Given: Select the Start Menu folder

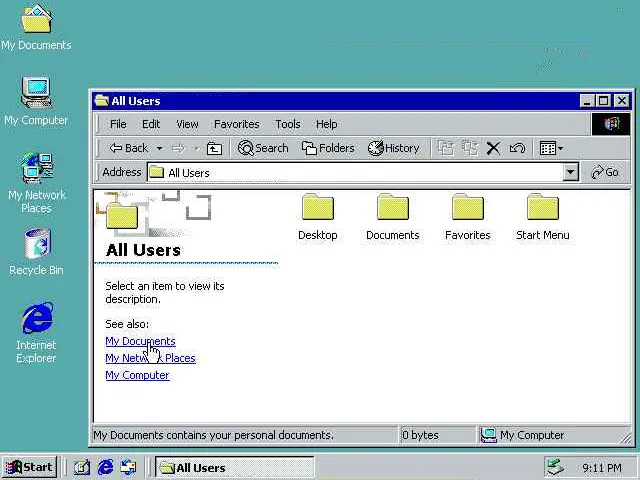Looking at the screenshot, I should 542,217.
